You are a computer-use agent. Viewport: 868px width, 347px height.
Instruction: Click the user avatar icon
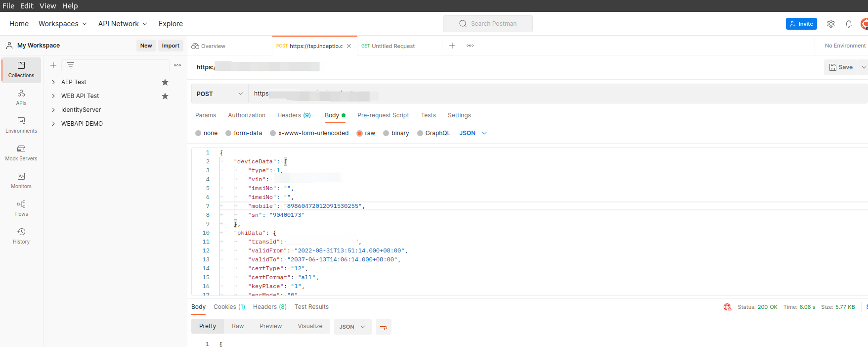[865, 24]
